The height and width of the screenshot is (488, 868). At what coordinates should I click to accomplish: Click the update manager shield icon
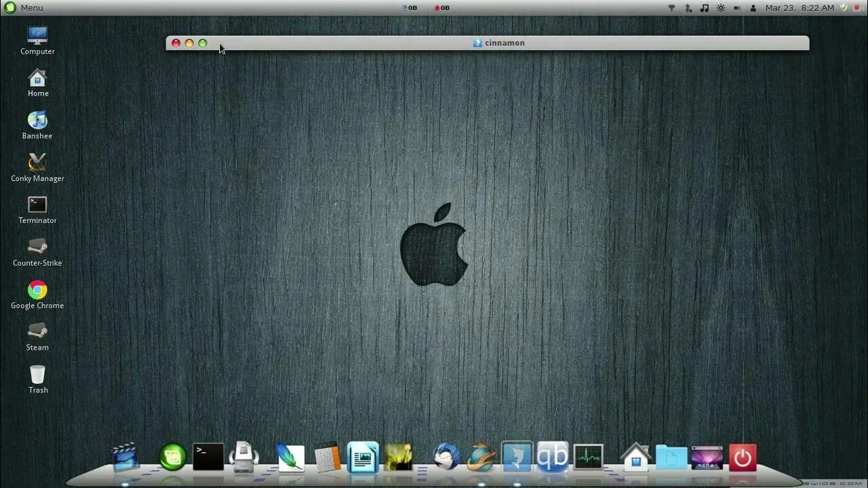844,8
